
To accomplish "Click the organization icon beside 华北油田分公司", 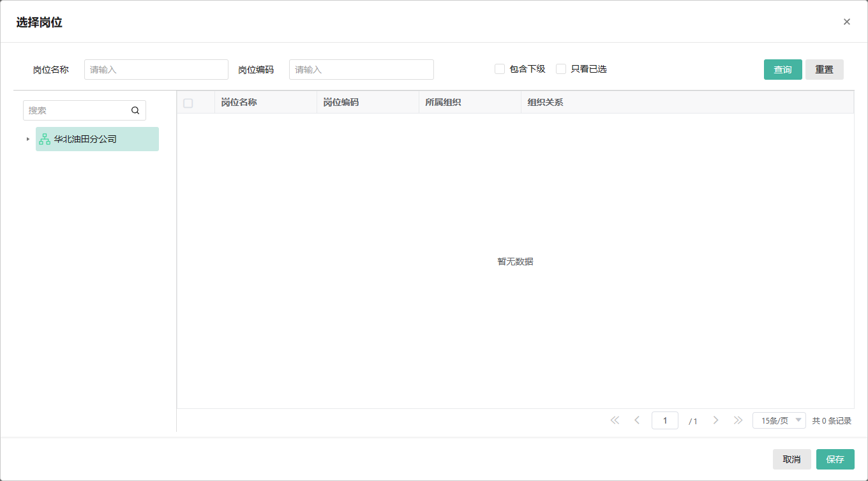I will (x=45, y=139).
